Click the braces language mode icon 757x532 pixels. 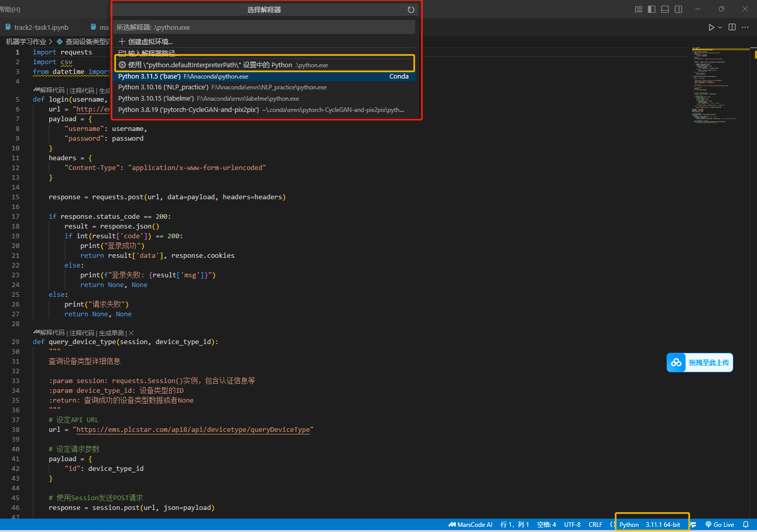coord(612,525)
